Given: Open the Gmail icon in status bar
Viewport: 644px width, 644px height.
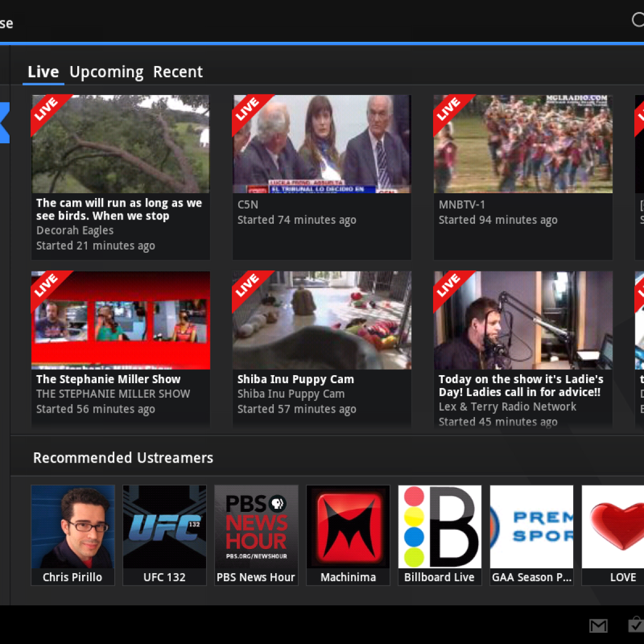Looking at the screenshot, I should coord(598,625).
